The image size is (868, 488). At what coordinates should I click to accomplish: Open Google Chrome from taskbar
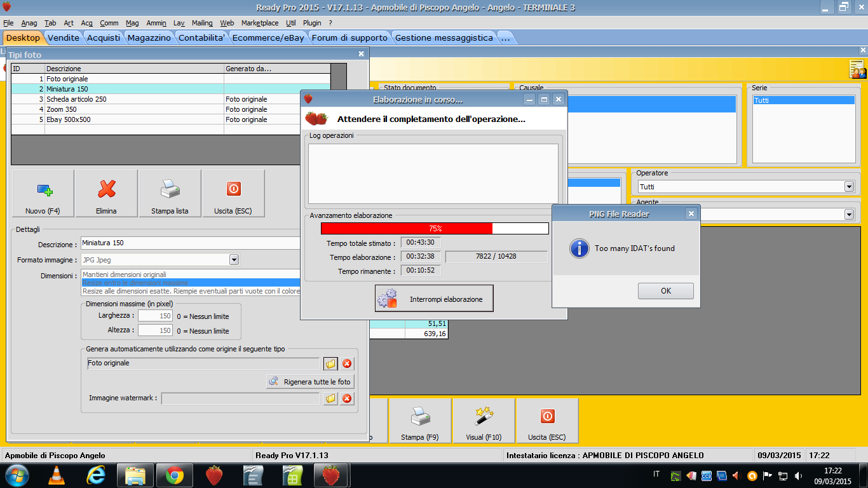pyautogui.click(x=175, y=475)
